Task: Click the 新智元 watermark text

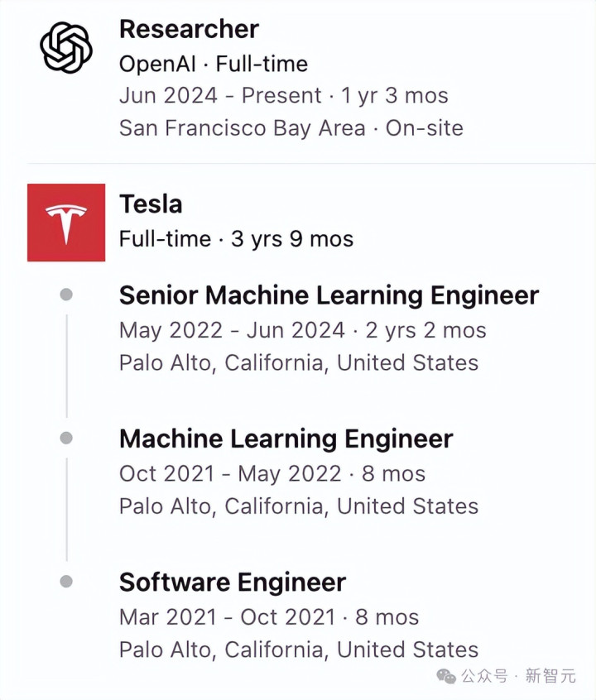Action: (x=550, y=676)
